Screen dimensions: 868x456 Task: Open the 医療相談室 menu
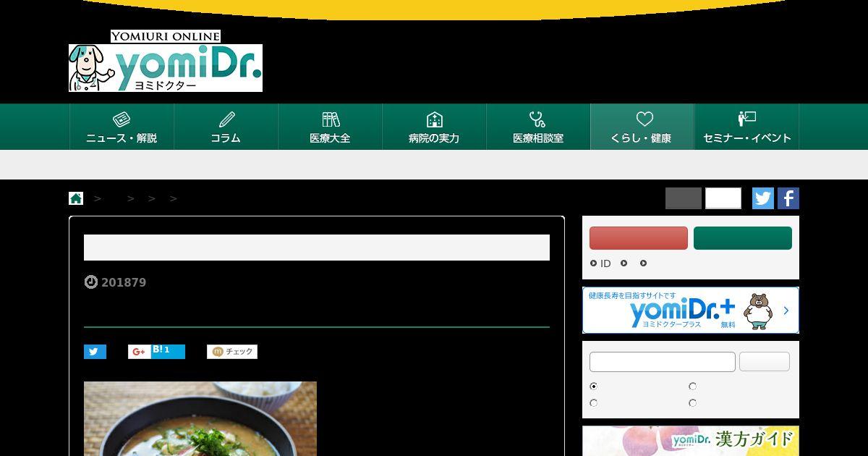coord(538,127)
